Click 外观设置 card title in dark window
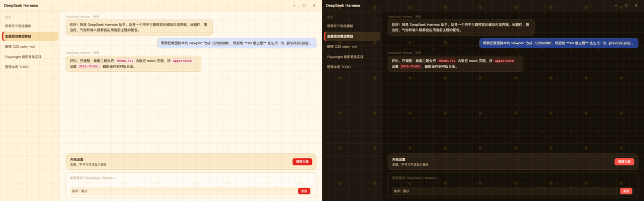 [x=399, y=159]
